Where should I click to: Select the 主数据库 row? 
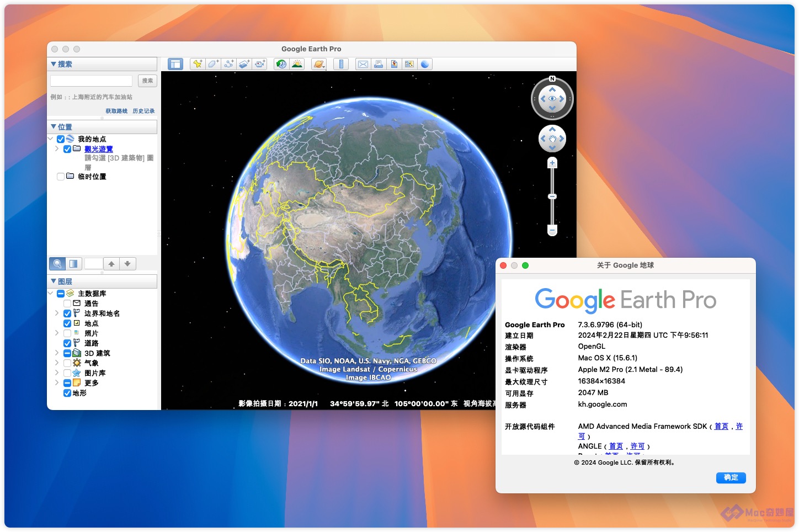pyautogui.click(x=92, y=294)
